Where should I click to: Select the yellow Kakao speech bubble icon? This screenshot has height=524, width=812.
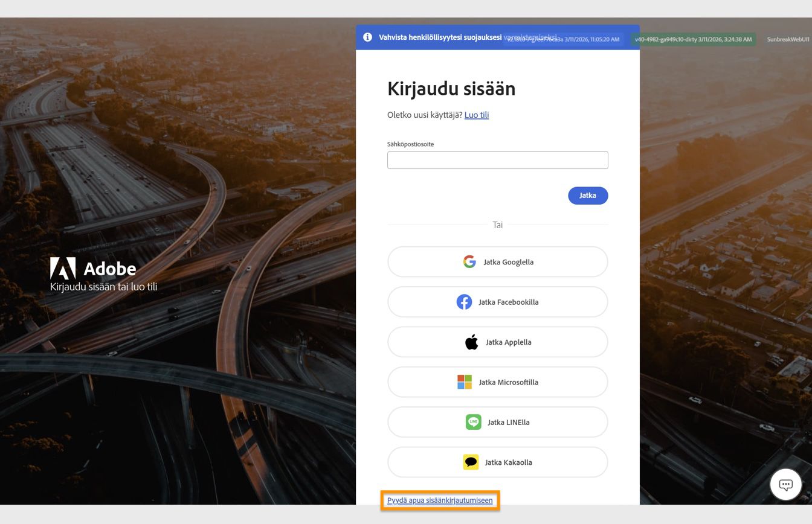point(471,462)
